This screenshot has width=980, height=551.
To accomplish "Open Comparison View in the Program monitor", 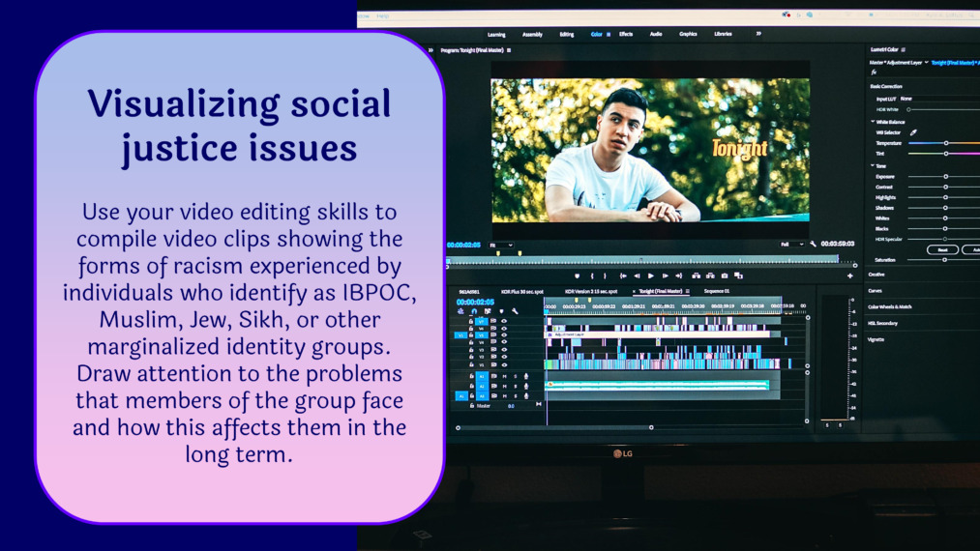I will pos(739,275).
